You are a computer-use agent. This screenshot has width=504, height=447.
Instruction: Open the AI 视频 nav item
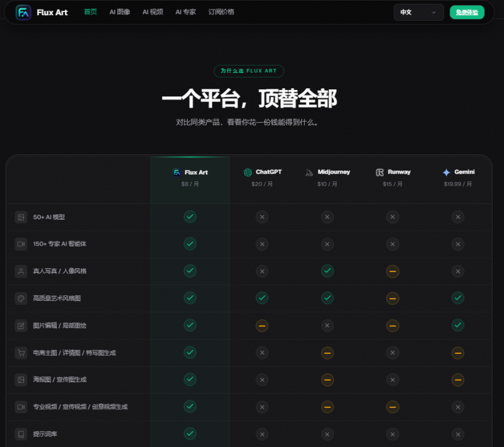(152, 12)
